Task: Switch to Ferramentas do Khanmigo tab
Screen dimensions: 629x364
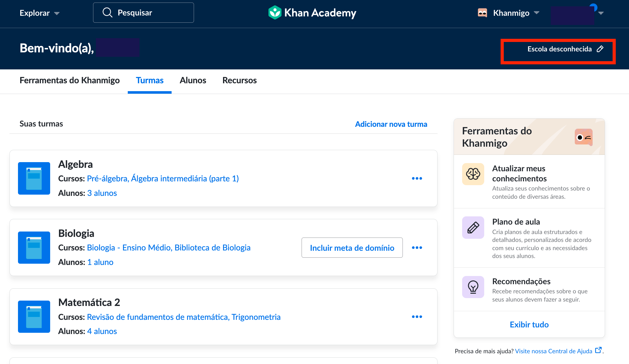Action: click(x=70, y=80)
